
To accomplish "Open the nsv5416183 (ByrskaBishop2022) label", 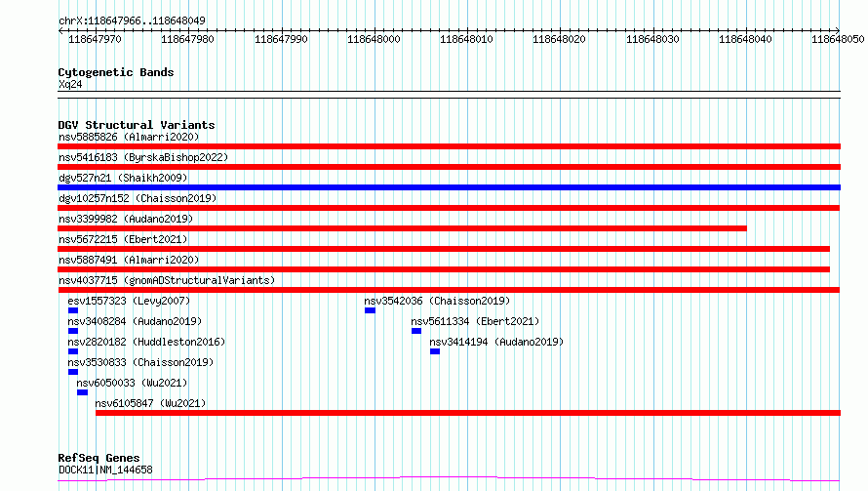I will coord(143,157).
